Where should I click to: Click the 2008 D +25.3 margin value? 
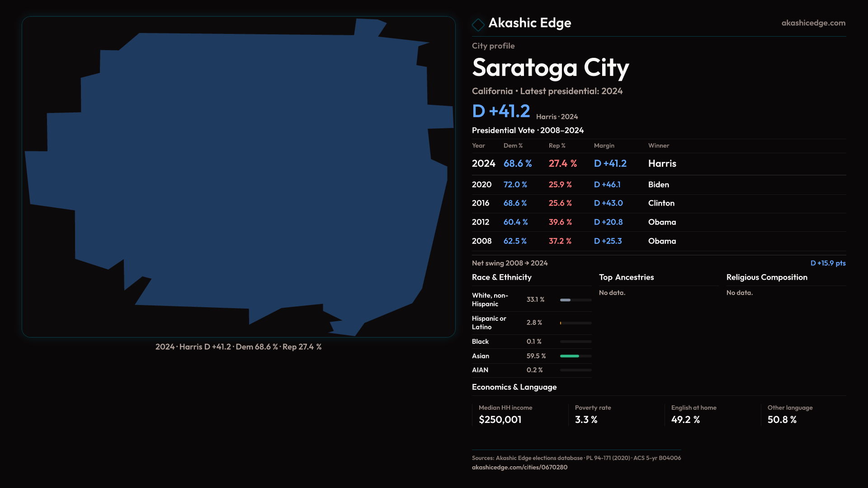(608, 241)
